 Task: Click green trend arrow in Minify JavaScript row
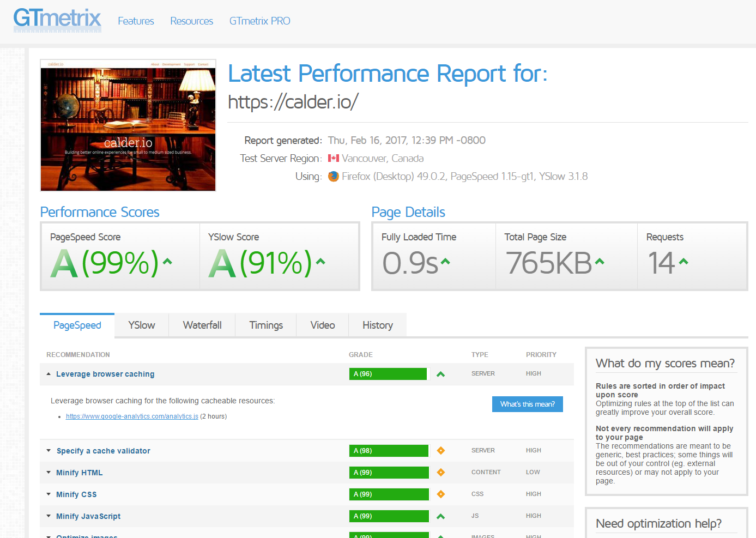point(441,516)
